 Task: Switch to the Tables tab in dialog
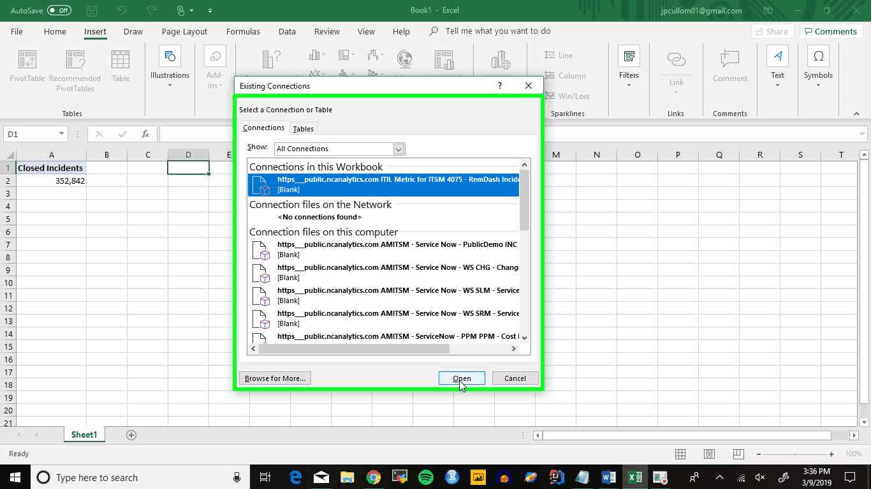(303, 129)
